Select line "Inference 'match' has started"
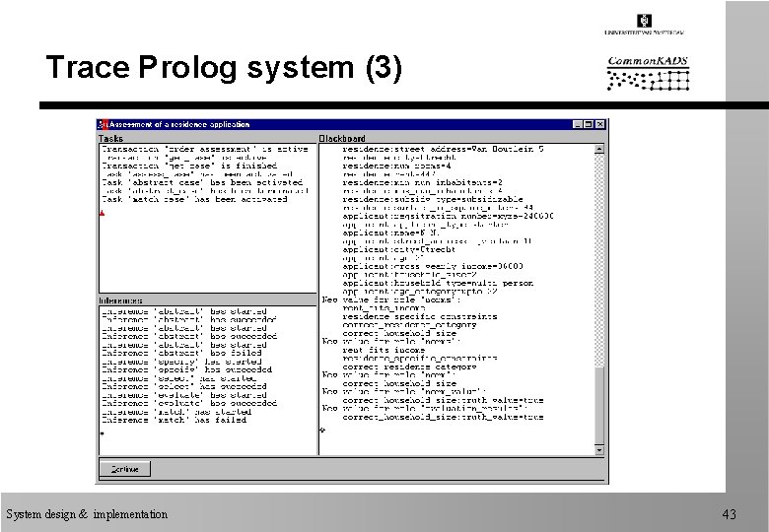The image size is (769, 532). [176, 412]
